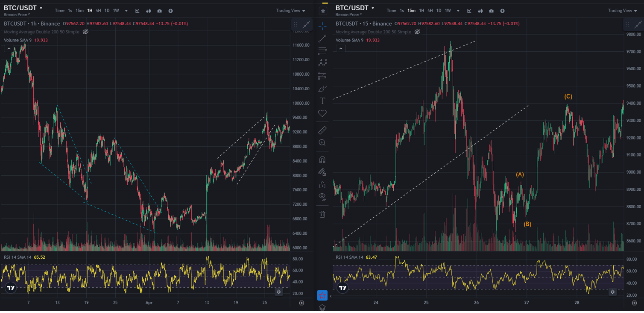Click the plus circle icon in left chart
This screenshot has height=313, width=644.
[170, 11]
